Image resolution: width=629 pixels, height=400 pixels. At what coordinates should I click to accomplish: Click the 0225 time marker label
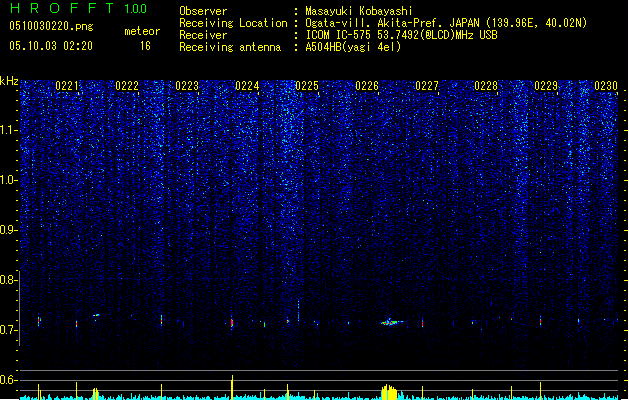pyautogui.click(x=307, y=86)
